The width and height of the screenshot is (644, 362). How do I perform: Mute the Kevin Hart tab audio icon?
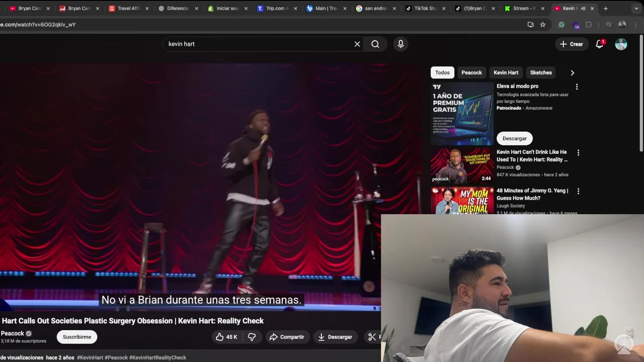click(583, 9)
